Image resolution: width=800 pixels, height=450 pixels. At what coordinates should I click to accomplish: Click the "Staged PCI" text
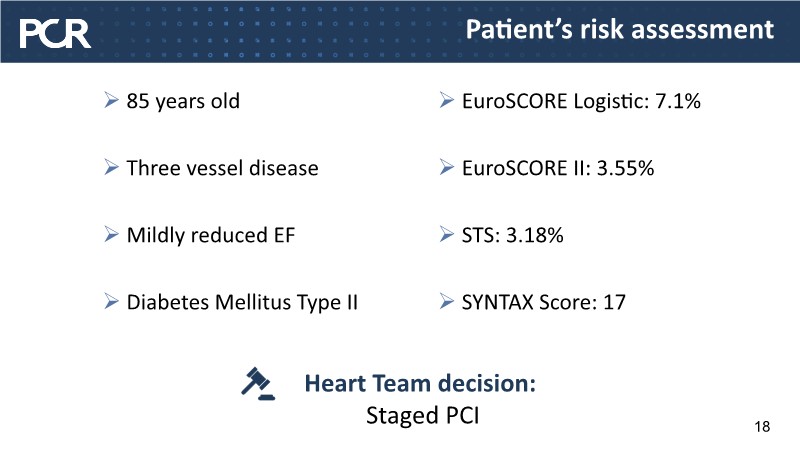coord(421,416)
